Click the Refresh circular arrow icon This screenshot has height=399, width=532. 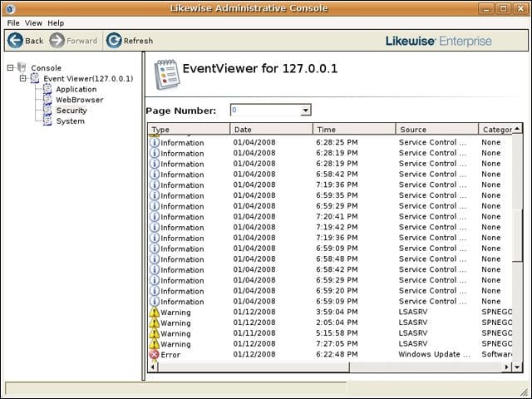click(114, 41)
